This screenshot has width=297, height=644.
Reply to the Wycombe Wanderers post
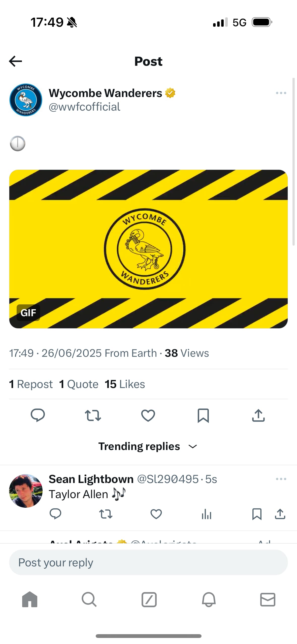coord(38,415)
